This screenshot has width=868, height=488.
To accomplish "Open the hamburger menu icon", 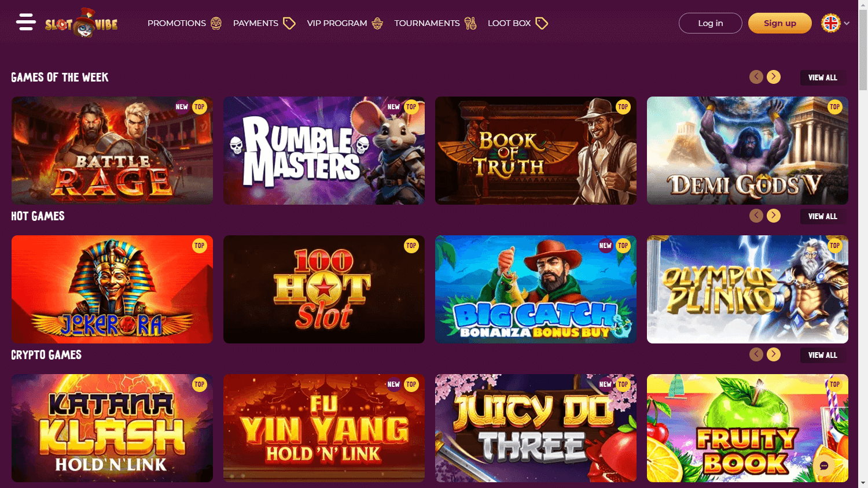I will click(x=26, y=22).
